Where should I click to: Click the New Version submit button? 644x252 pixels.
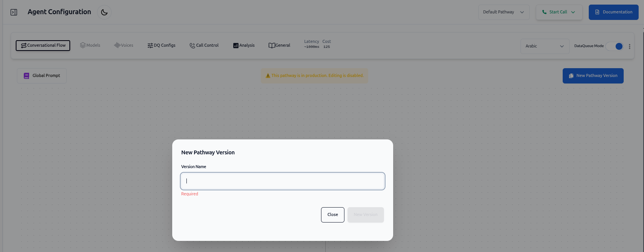tap(365, 215)
